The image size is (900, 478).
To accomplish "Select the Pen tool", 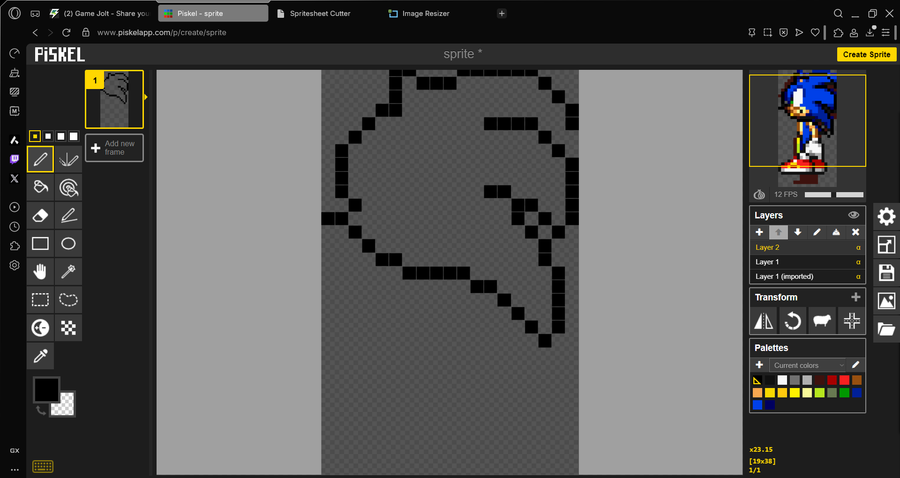I will coord(40,159).
